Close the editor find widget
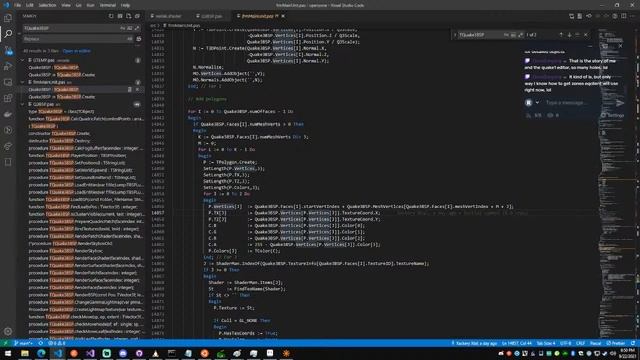 (x=586, y=35)
